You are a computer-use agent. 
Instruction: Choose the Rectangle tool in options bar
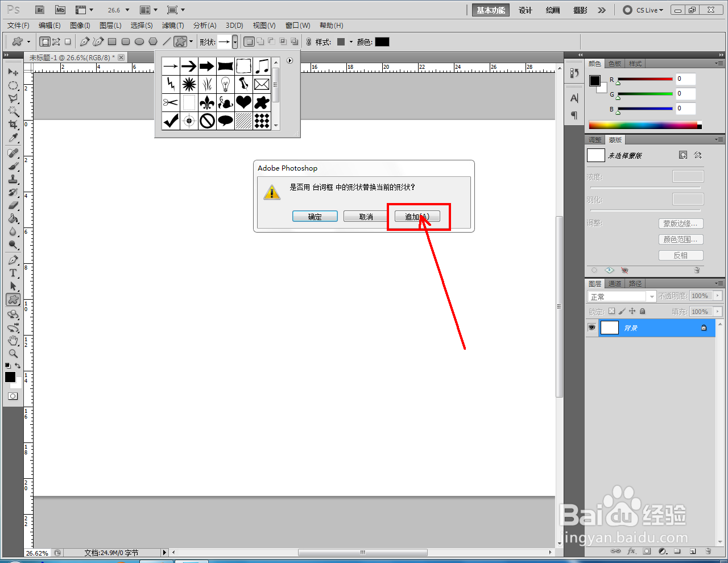[x=112, y=42]
